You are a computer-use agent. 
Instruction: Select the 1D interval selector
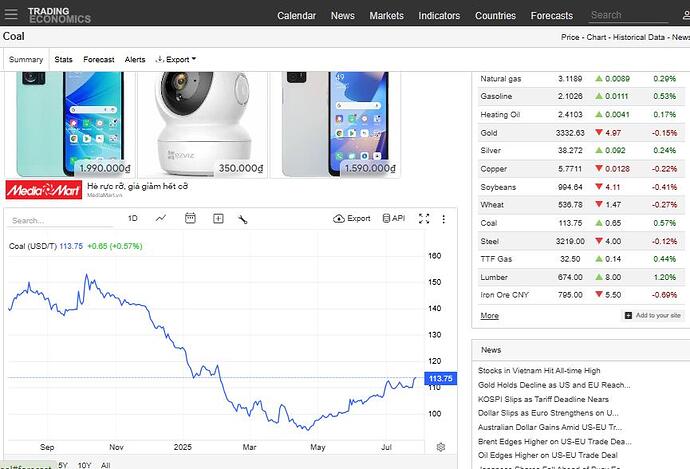(x=133, y=218)
